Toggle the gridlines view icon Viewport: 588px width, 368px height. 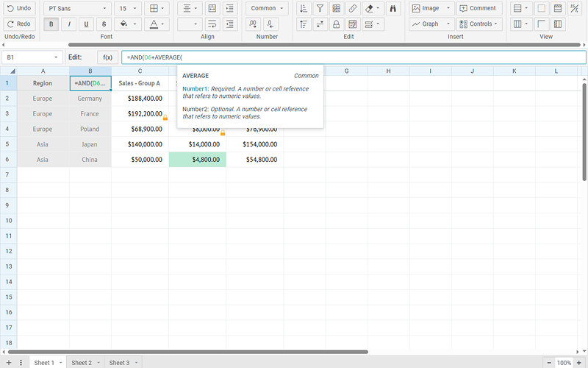[x=541, y=8]
